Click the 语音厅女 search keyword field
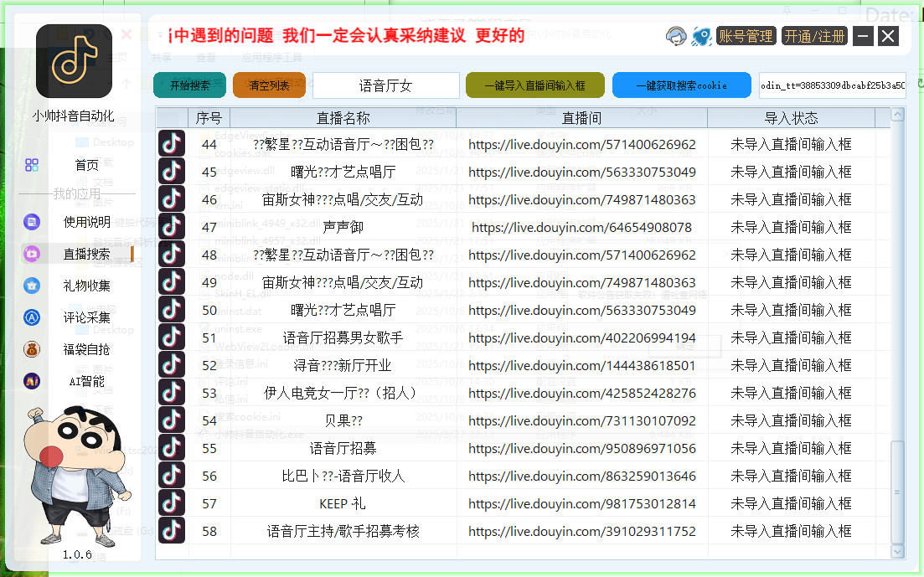This screenshot has height=577, width=924. coord(385,85)
